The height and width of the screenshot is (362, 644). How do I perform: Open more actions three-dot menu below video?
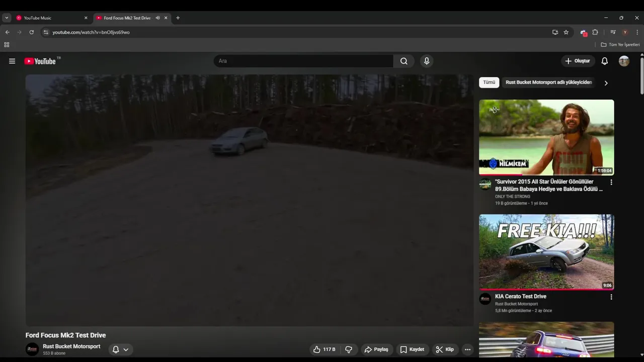[x=467, y=349]
